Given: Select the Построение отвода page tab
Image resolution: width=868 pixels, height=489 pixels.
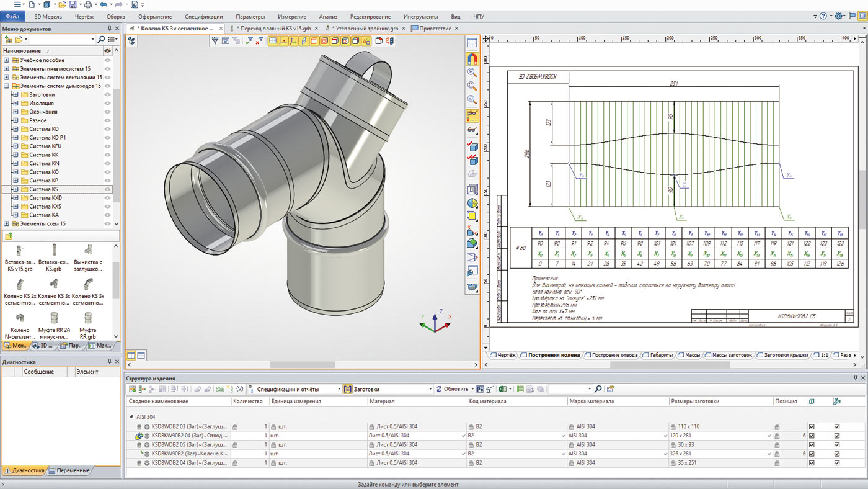Looking at the screenshot, I should click(x=611, y=355).
